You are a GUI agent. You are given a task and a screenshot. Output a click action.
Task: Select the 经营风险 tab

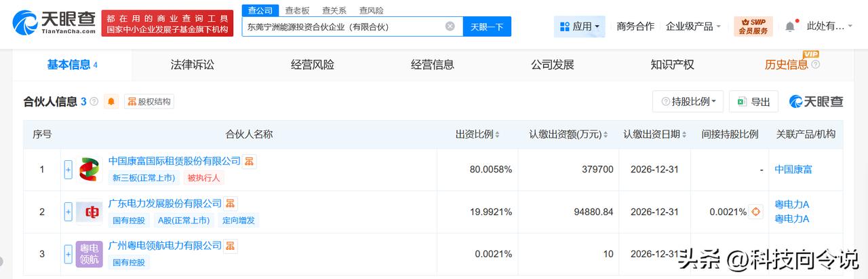pos(313,64)
